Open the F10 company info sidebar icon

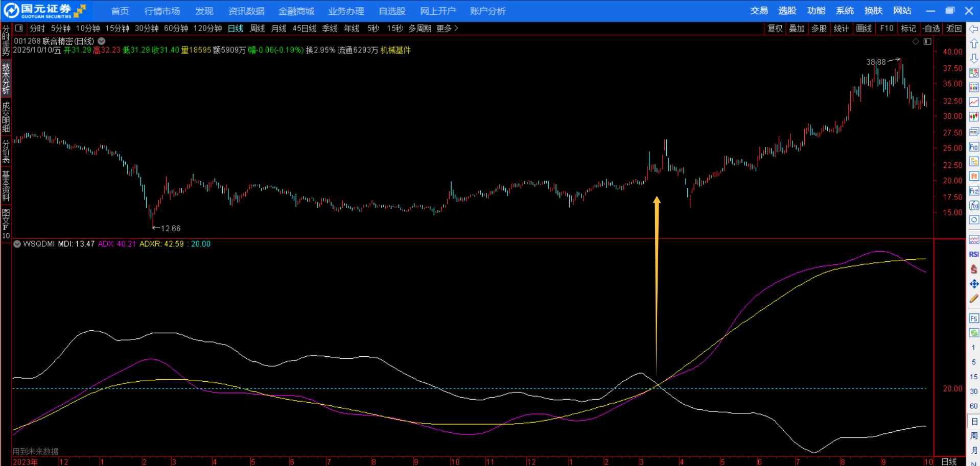[x=974, y=147]
